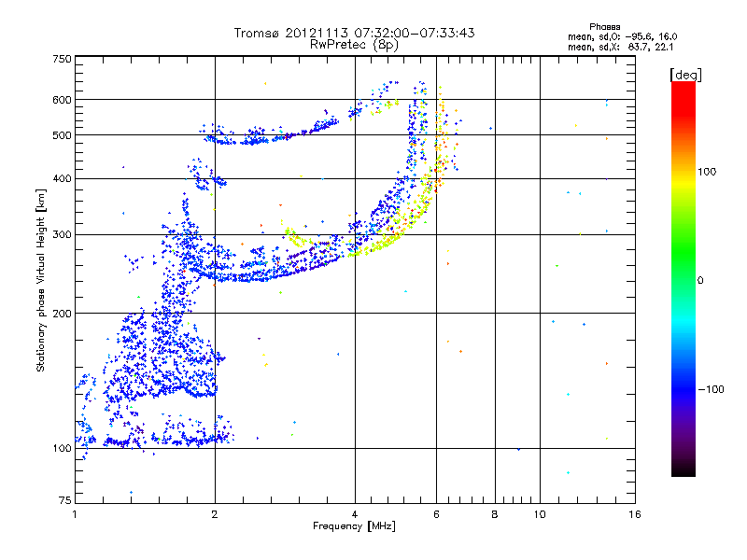The image size is (747, 560).
Task: Click the y-axis tick label '400'
Action: tap(62, 178)
